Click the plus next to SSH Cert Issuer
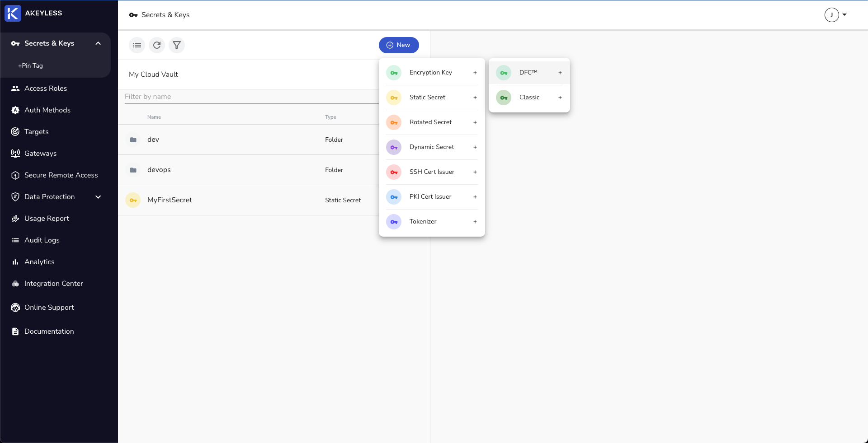The image size is (868, 443). 475,172
